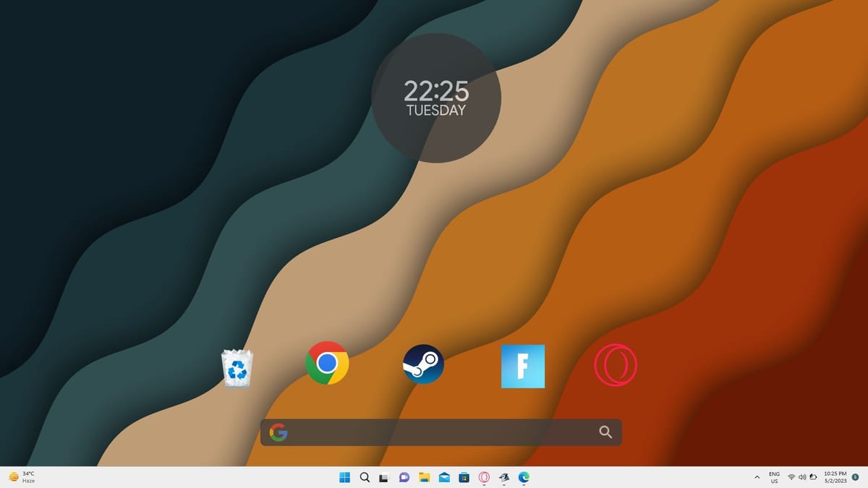Open Microsoft Store from the taskbar
Screen dimensions: 868x488
coord(464,477)
